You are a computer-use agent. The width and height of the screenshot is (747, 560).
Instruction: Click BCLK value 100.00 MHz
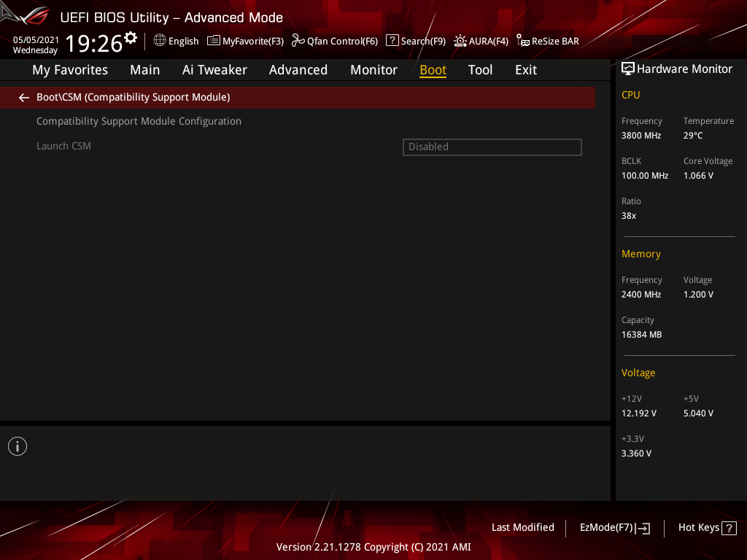(645, 176)
